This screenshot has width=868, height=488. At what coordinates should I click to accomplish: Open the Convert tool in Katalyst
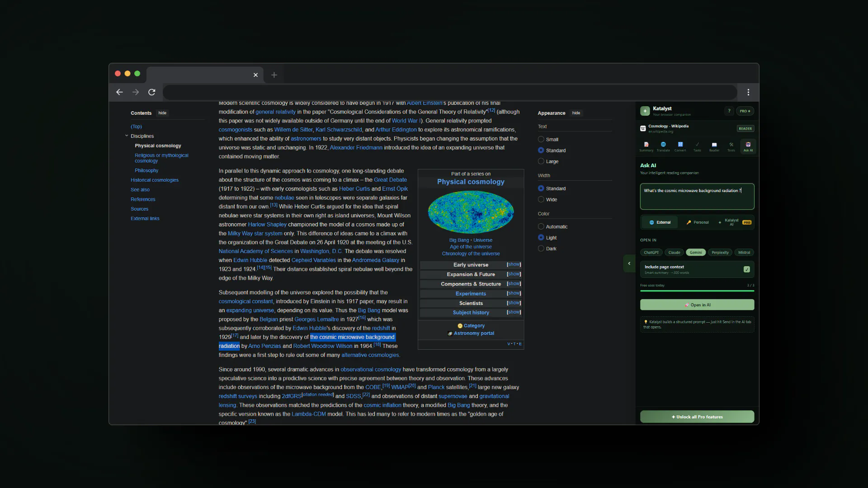[x=680, y=146]
